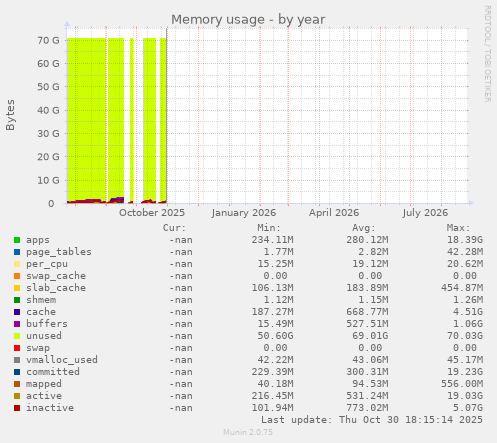The image size is (497, 443).
Task: Click the 'Cur:' column header
Action: (x=174, y=228)
